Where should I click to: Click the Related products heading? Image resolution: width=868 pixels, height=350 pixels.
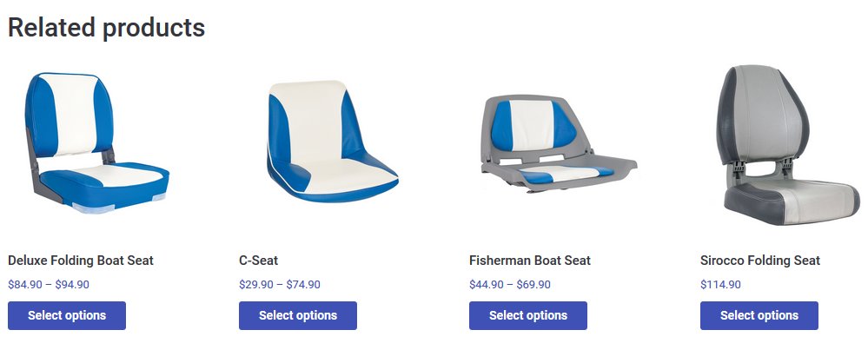(x=106, y=28)
